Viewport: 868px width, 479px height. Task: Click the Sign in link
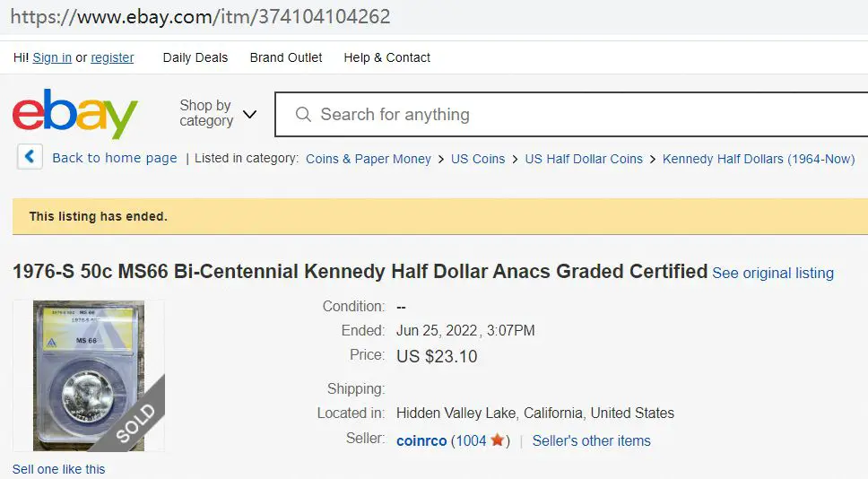pyautogui.click(x=52, y=57)
